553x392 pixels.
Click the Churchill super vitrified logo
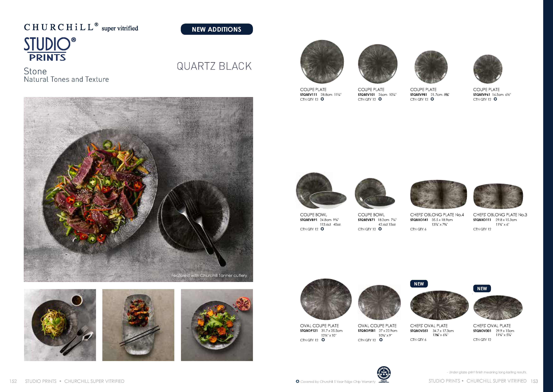(81, 27)
